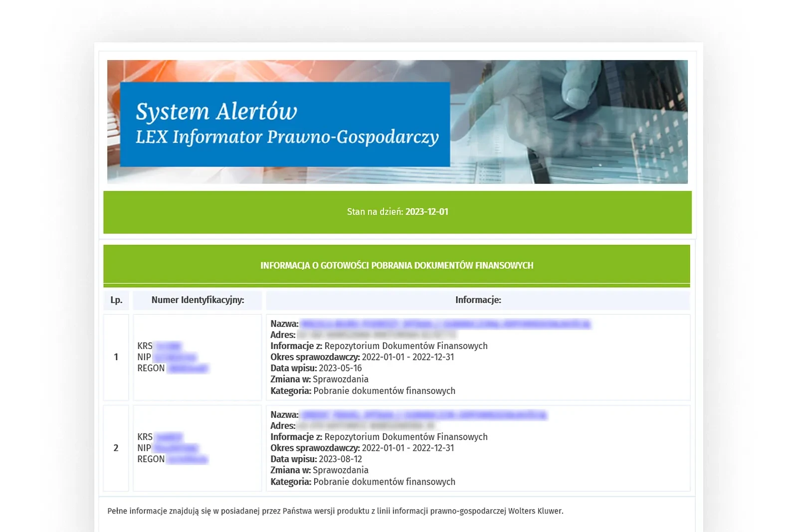Click the System Alertów banner title

coord(216,112)
